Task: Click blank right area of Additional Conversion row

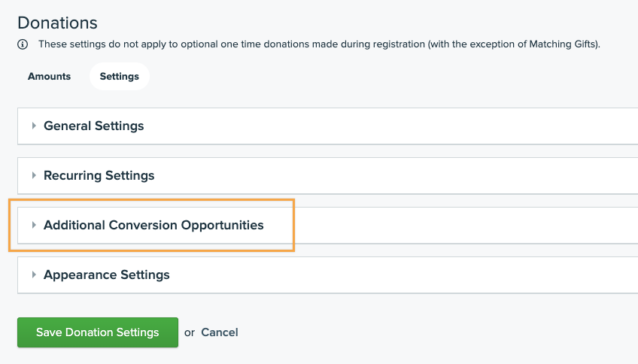Action: 466,225
